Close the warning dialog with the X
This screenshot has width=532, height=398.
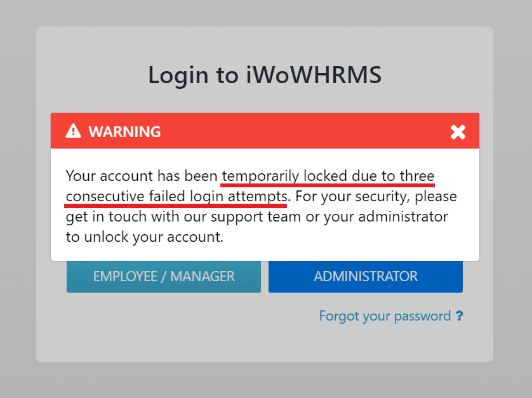pos(458,132)
